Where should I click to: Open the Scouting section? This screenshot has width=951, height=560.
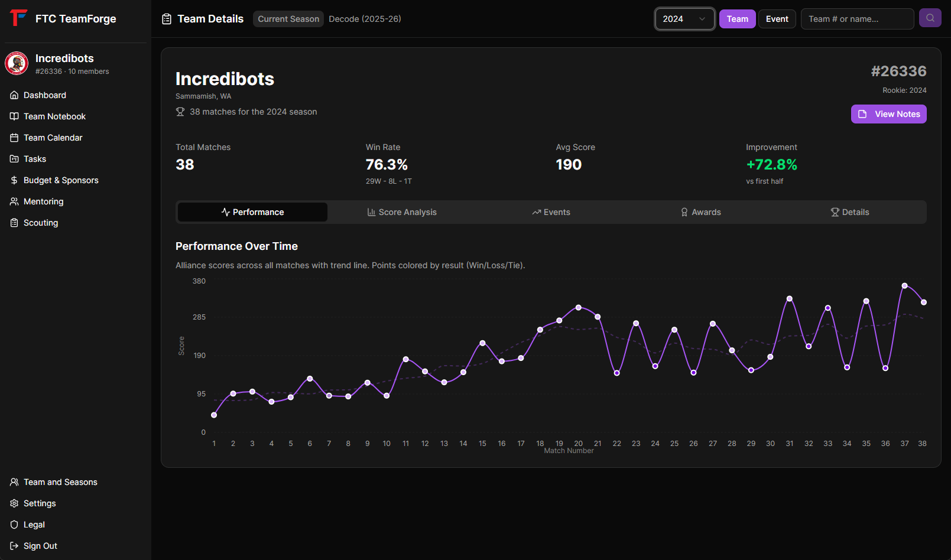coord(41,223)
